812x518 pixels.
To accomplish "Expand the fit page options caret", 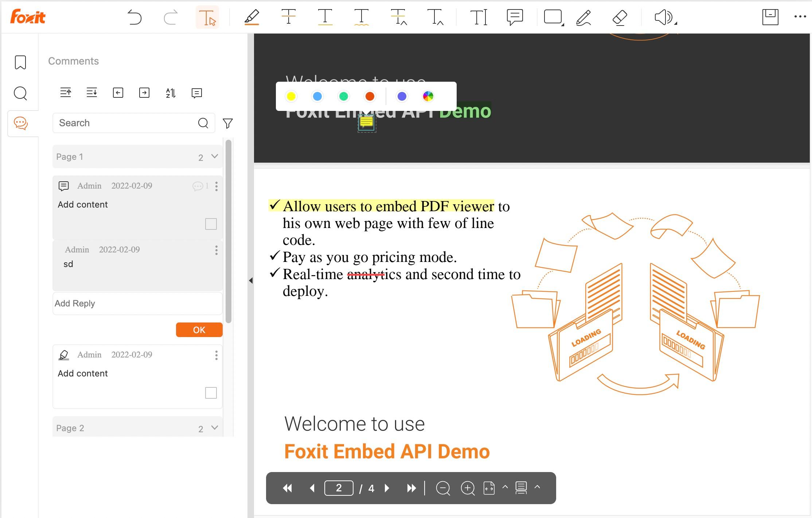I will (x=505, y=487).
